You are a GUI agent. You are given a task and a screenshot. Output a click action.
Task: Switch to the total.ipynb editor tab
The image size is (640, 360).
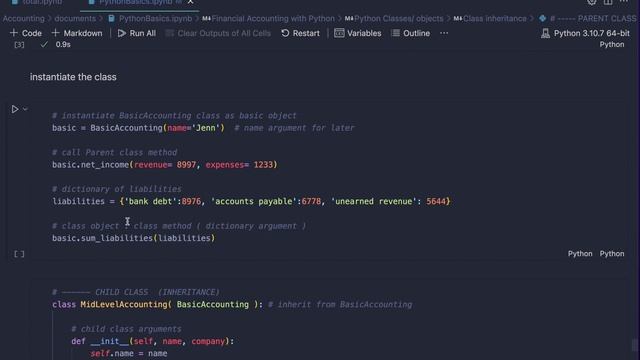click(38, 2)
